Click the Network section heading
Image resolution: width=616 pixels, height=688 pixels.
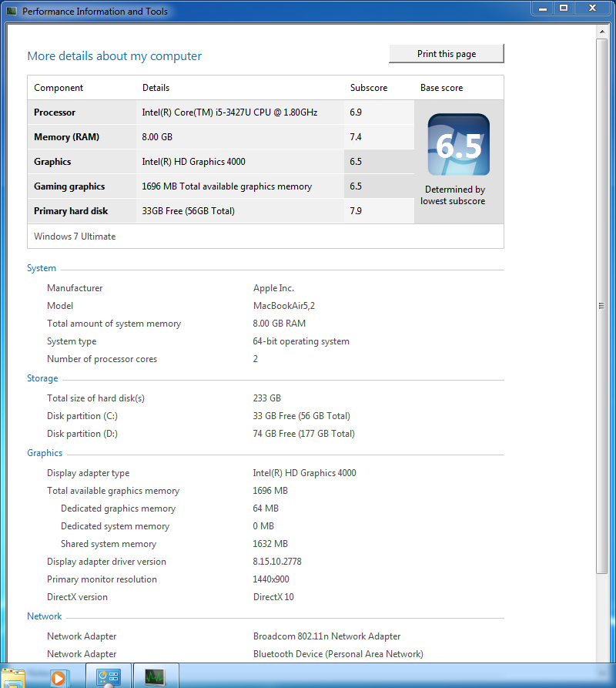point(45,616)
